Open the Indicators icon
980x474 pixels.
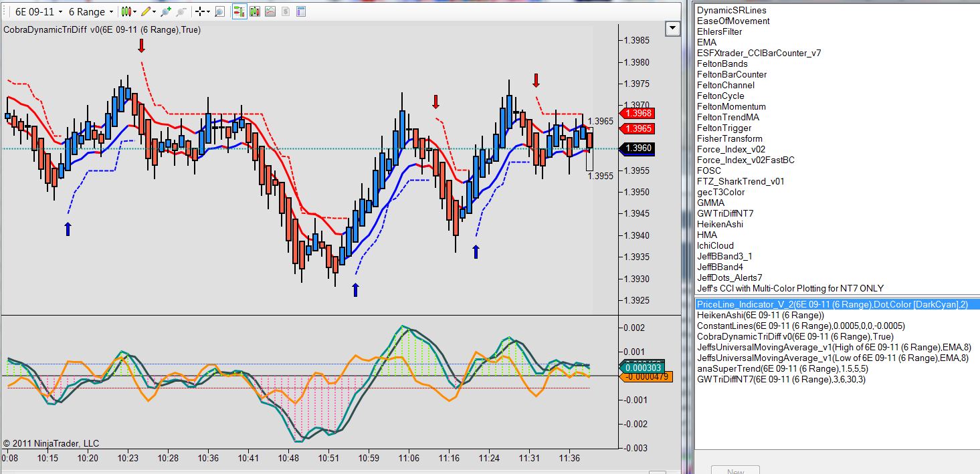(x=270, y=11)
